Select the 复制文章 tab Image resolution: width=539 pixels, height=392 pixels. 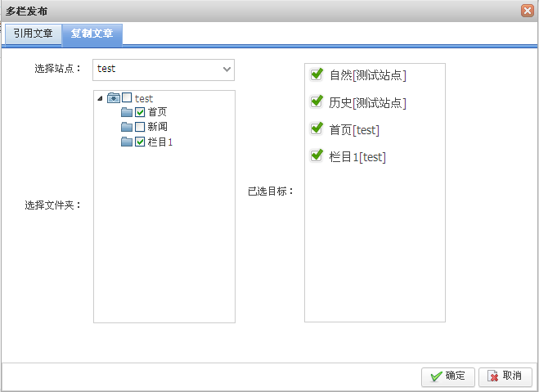[x=92, y=34]
